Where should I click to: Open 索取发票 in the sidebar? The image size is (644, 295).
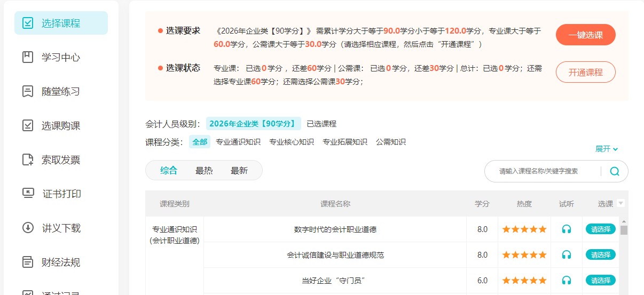click(61, 160)
